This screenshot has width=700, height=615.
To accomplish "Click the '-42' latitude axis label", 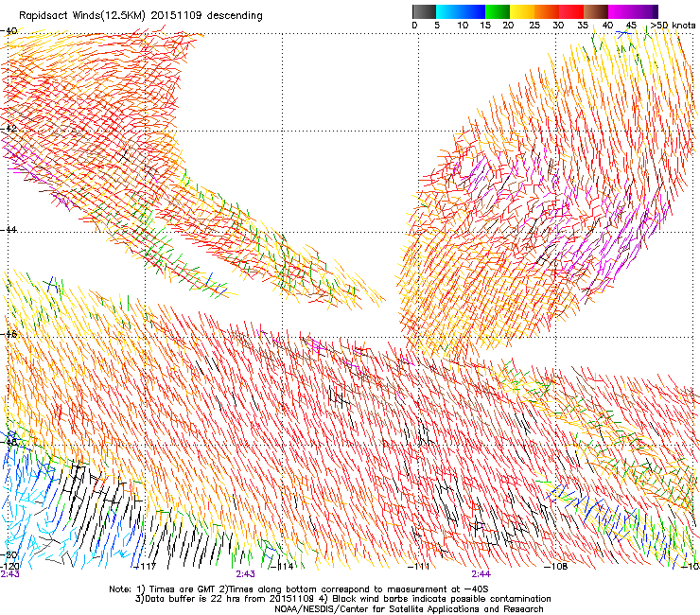I will point(9,128).
